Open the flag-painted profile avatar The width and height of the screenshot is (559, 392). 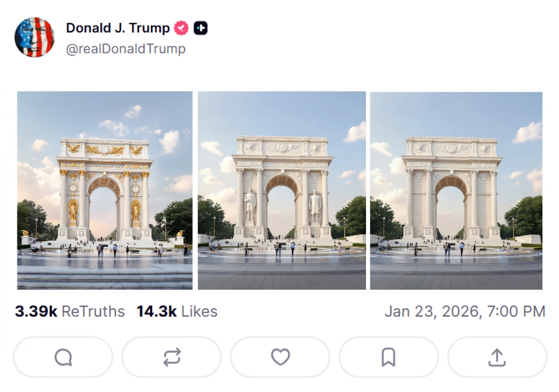[x=35, y=37]
